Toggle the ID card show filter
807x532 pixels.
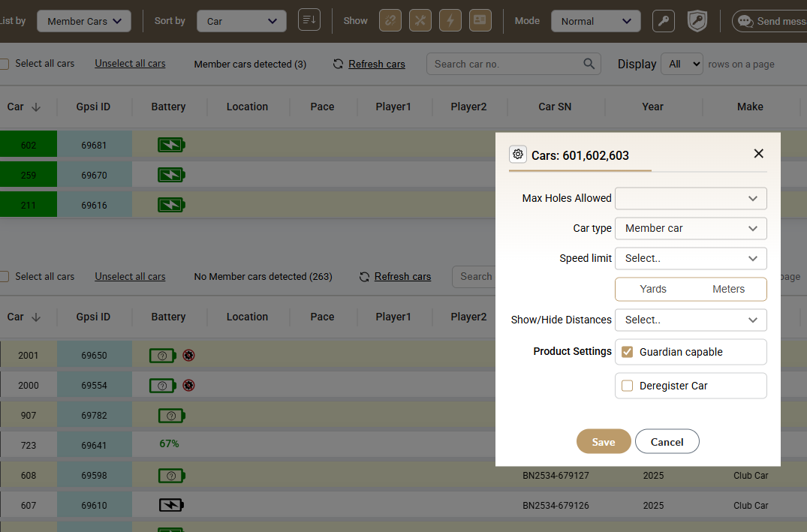click(x=480, y=20)
